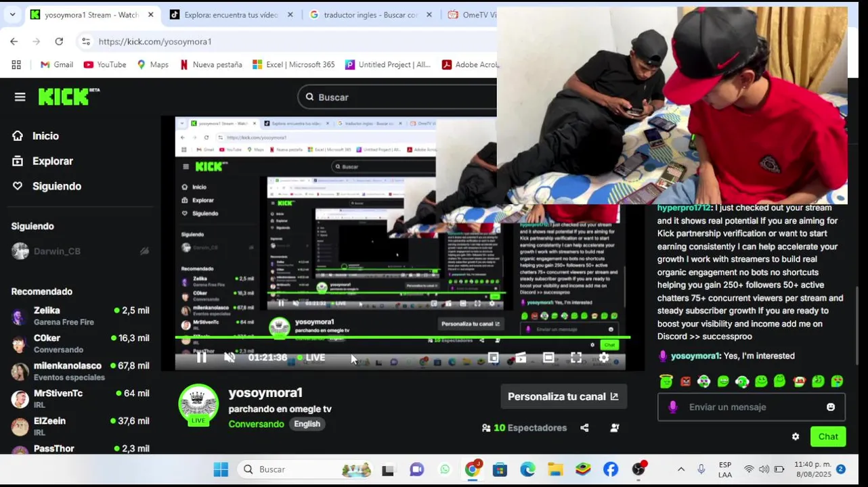Screen dimensions: 868x487
Task: Insert the angry red emote
Action: click(685, 381)
